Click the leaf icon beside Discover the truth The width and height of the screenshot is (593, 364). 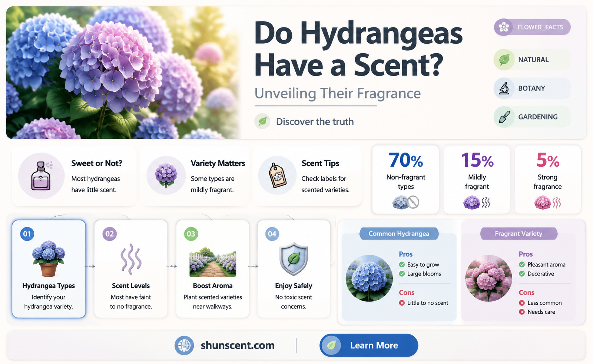click(262, 121)
